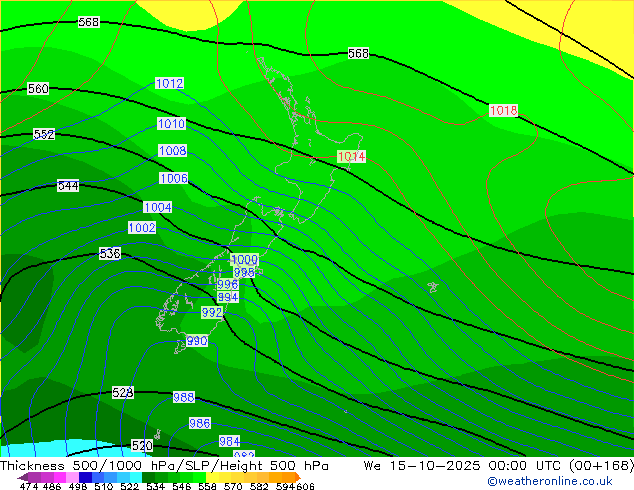This screenshot has width=634, height=490.
Task: Click the blue 1010 isobar label
Action: 171,123
